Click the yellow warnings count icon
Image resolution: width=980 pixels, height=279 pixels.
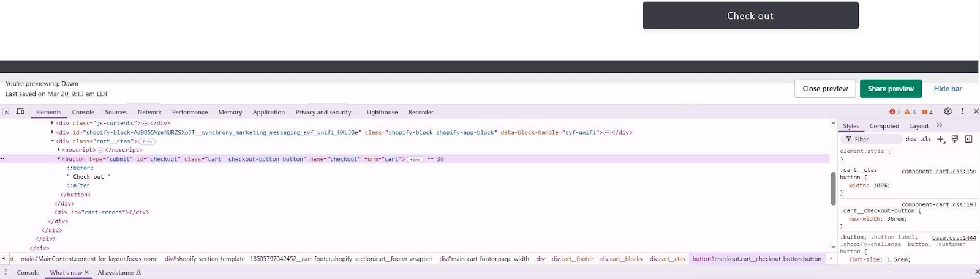click(x=910, y=112)
